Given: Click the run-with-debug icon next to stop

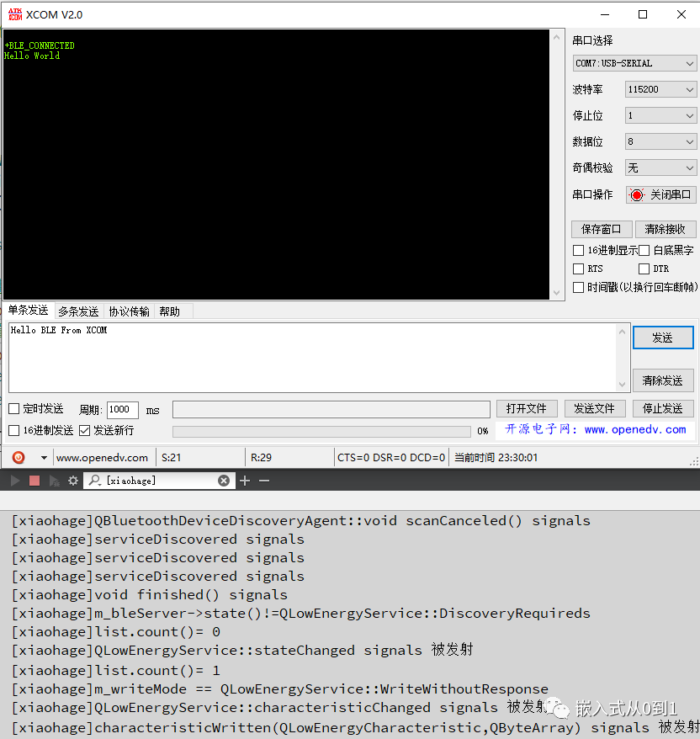Looking at the screenshot, I should pos(54,481).
